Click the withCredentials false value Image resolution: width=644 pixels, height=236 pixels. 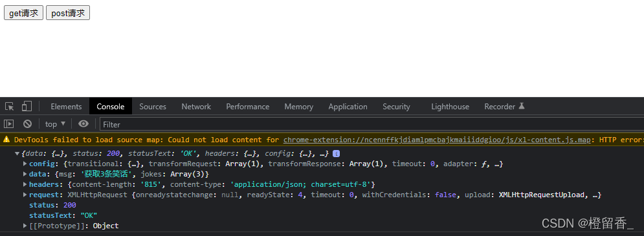click(x=446, y=195)
